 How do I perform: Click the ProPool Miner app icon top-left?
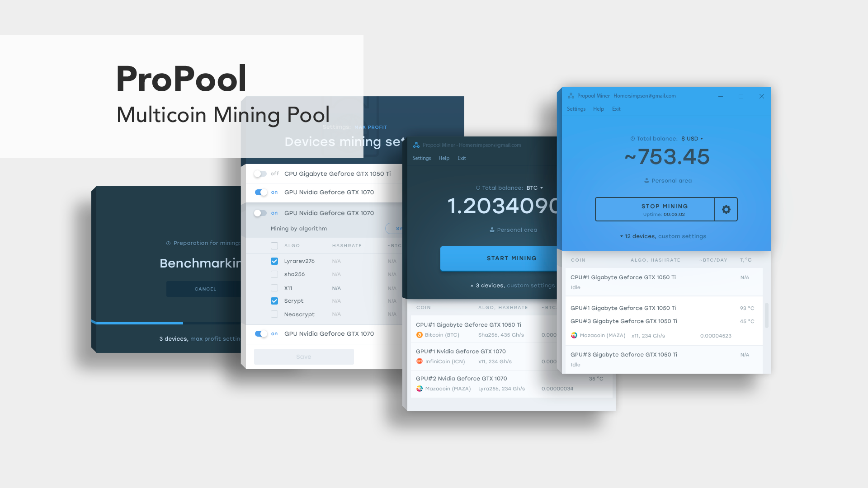click(x=571, y=95)
